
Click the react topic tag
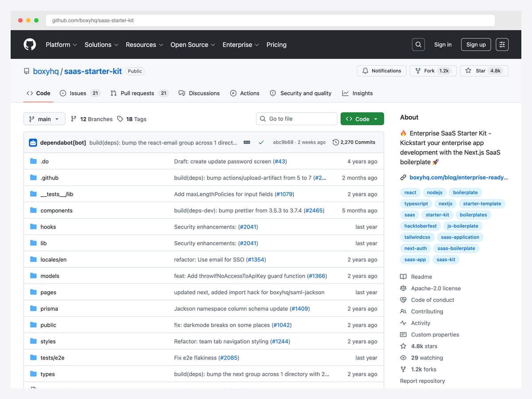coord(411,192)
